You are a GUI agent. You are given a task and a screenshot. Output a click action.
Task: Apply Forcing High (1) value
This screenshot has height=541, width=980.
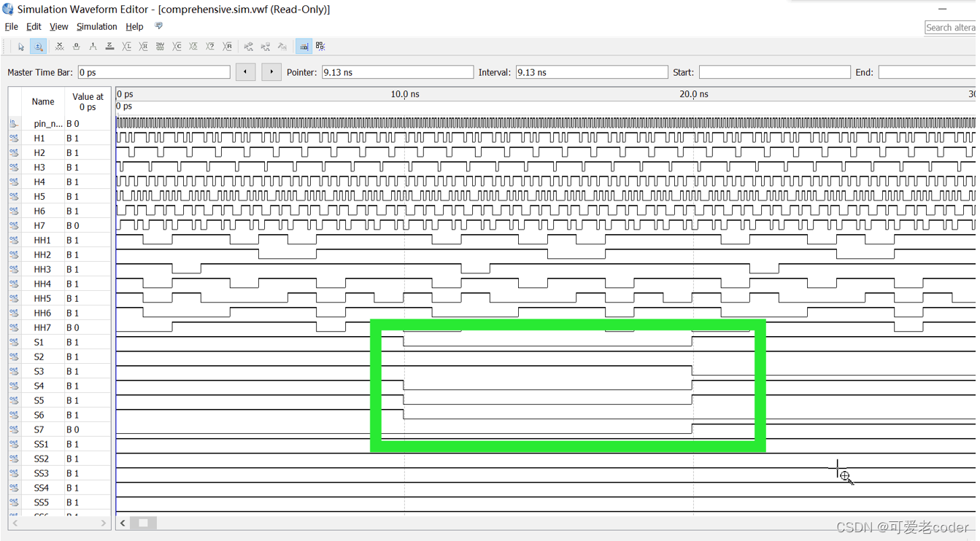click(93, 47)
